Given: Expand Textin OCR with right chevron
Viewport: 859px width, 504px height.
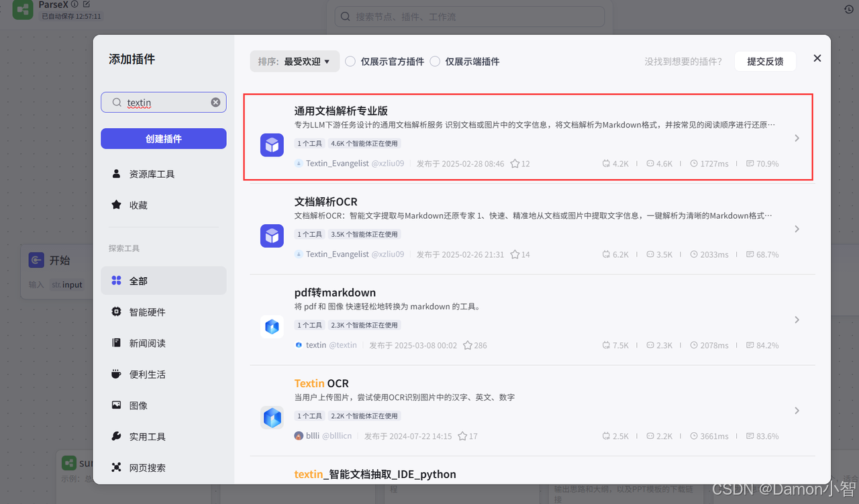Looking at the screenshot, I should pos(797,410).
